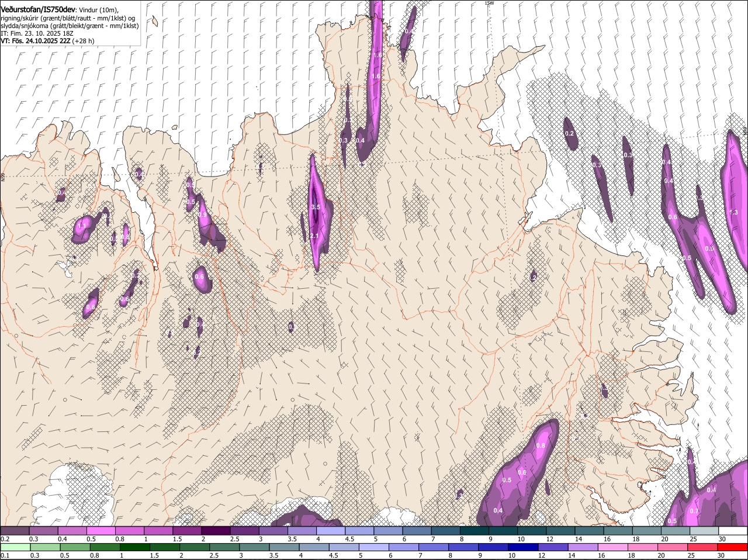
Task: Pick deep blue lower swatch between 10 and 12
Action: [522, 547]
